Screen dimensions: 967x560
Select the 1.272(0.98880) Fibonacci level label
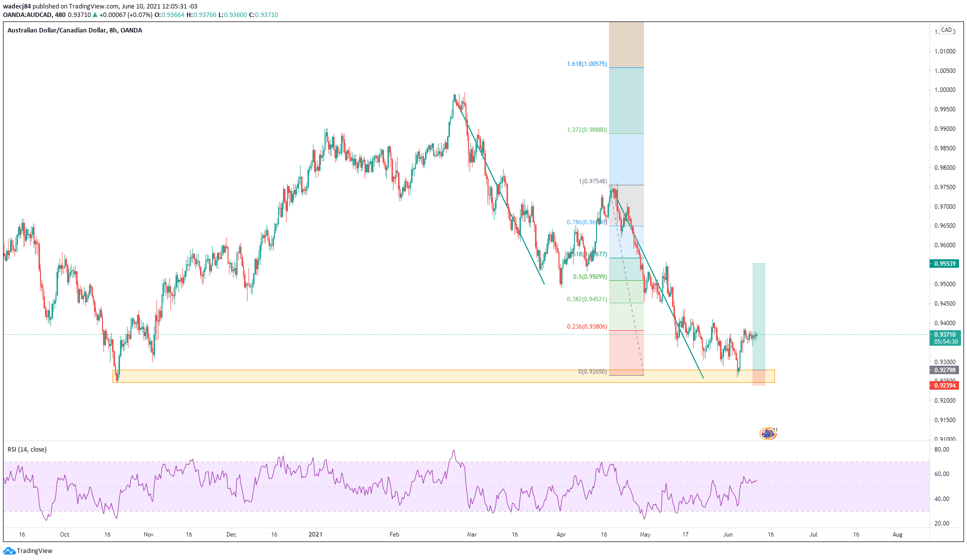pyautogui.click(x=586, y=130)
